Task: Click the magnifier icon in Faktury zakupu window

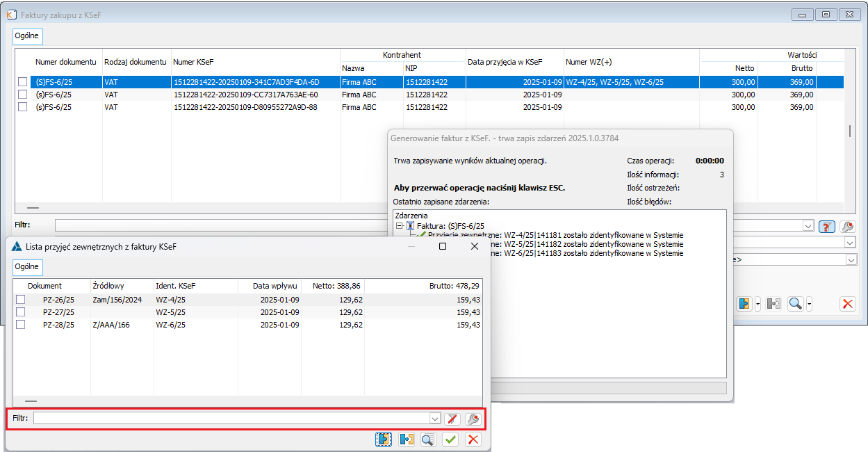Action: 795,304
